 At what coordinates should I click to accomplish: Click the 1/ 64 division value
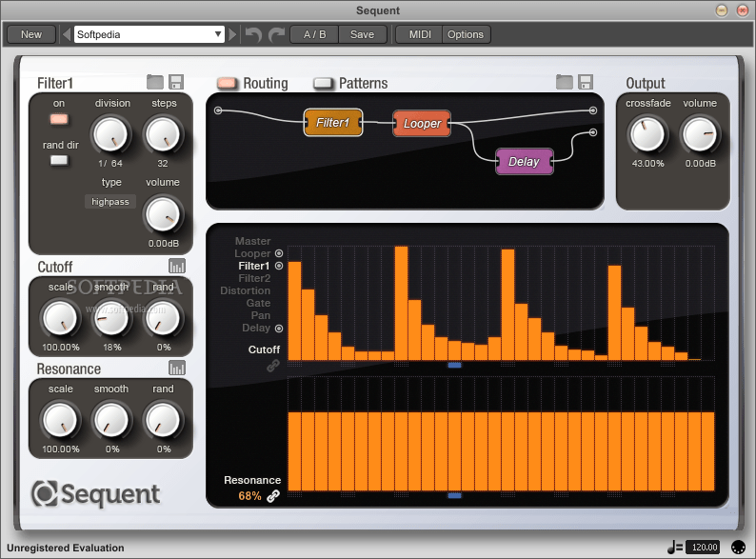[x=110, y=164]
